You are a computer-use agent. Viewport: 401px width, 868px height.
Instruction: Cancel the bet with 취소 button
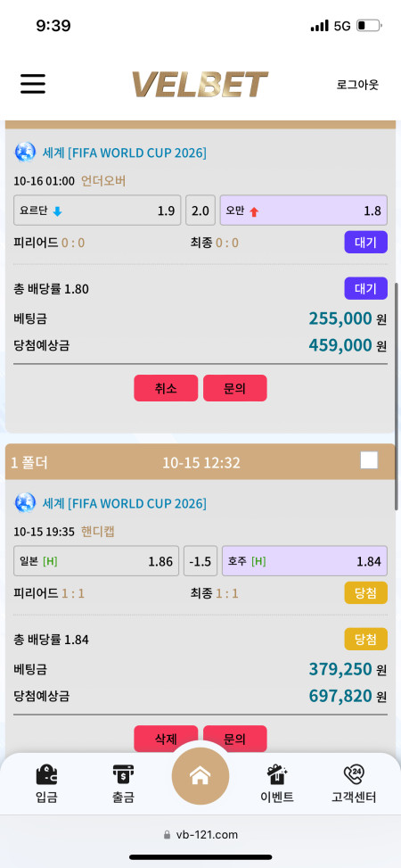coord(166,388)
